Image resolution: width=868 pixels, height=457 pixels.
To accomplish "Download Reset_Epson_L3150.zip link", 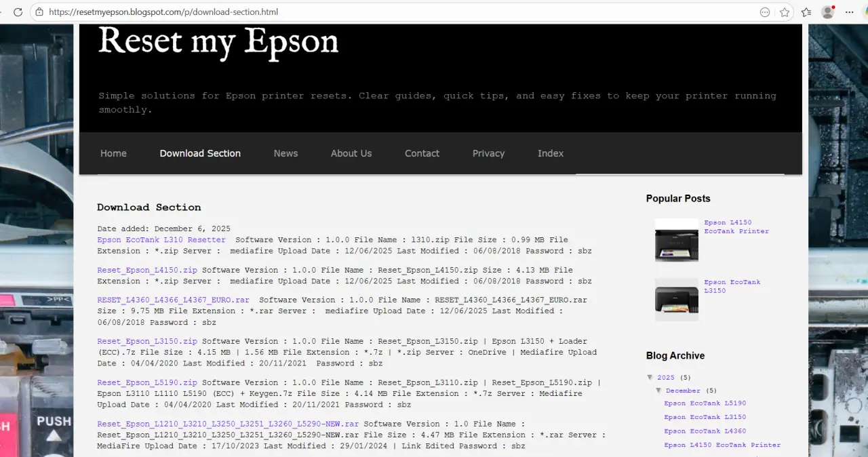I will (147, 341).
